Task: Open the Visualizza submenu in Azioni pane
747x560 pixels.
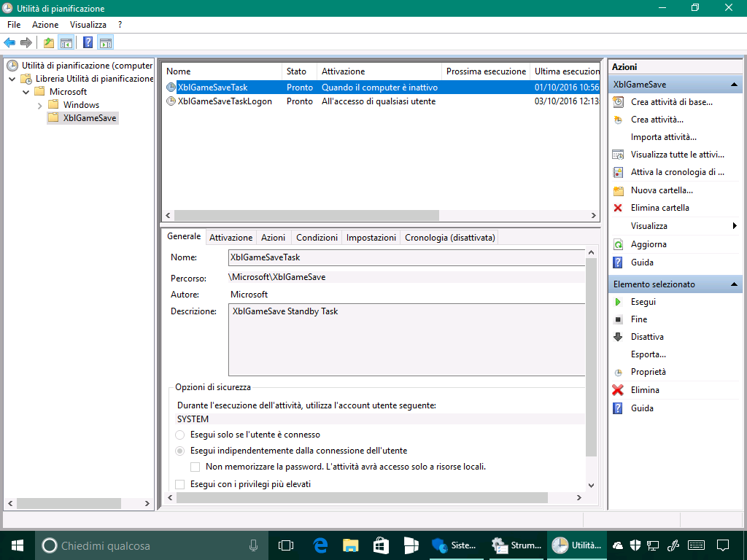Action: click(x=676, y=226)
